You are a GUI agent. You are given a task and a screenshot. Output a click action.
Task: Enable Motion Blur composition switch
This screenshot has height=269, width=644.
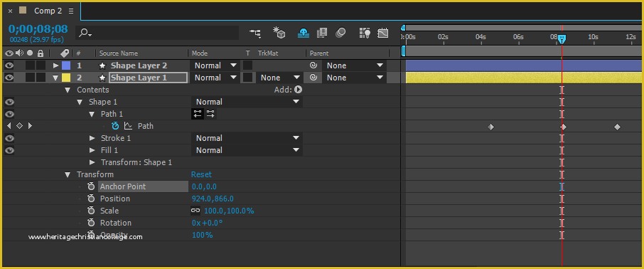click(x=341, y=33)
